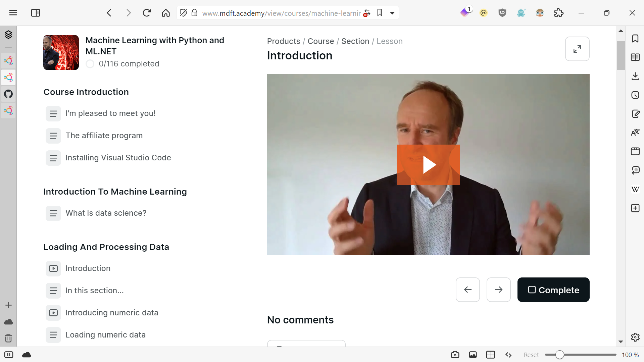Open the history panel icon
The height and width of the screenshot is (362, 644).
635,95
